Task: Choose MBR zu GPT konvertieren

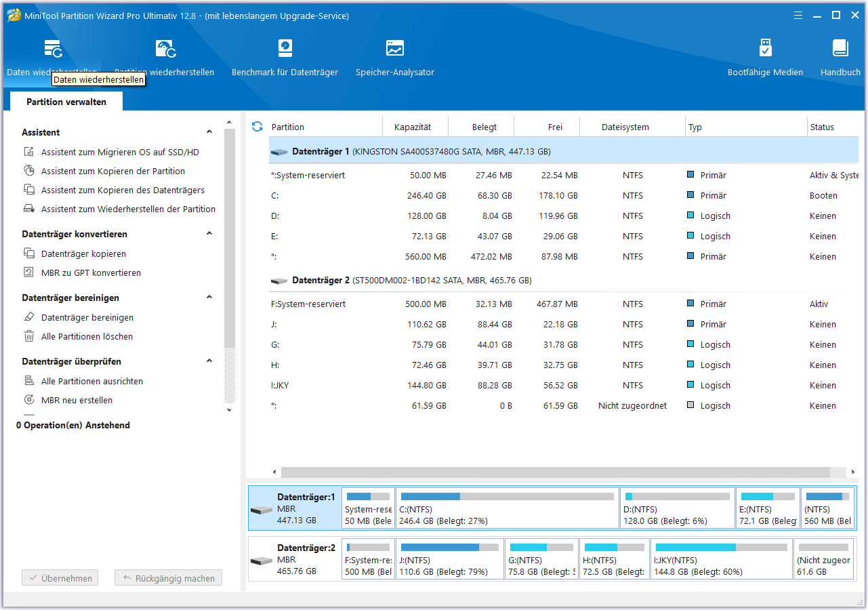Action: tap(91, 273)
